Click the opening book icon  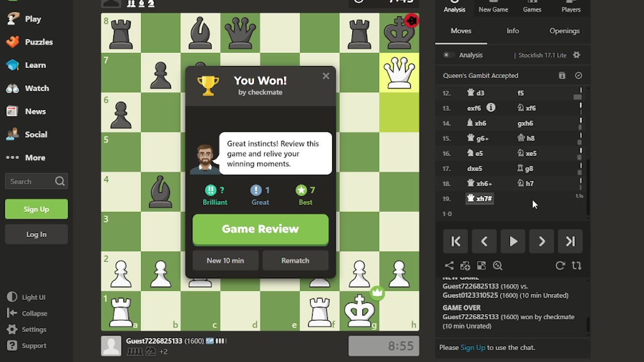tap(562, 75)
